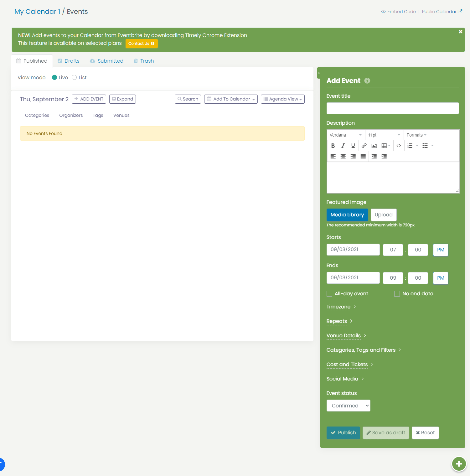470x476 pixels.
Task: Apply italic formatting in description editor
Action: 343,146
